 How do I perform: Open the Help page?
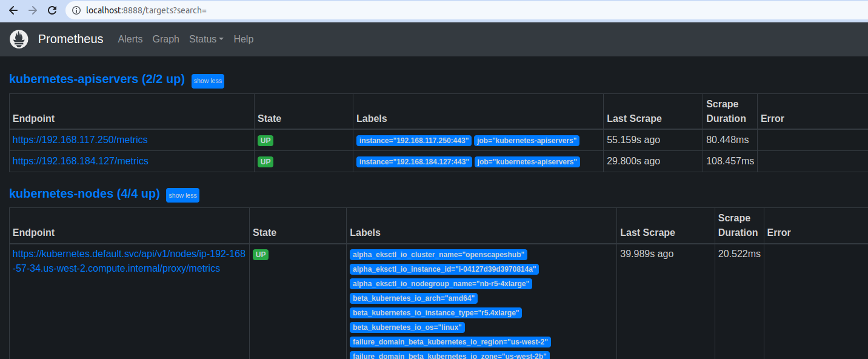(244, 39)
